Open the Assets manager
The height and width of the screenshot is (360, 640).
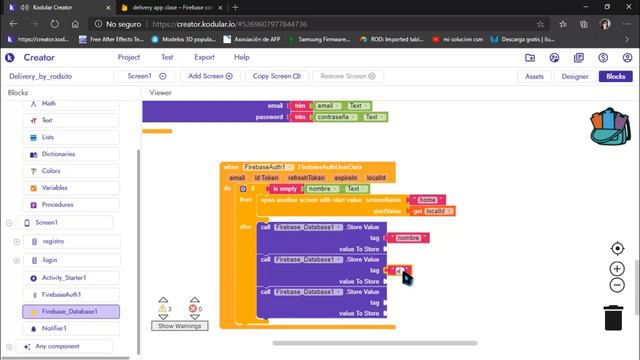534,76
